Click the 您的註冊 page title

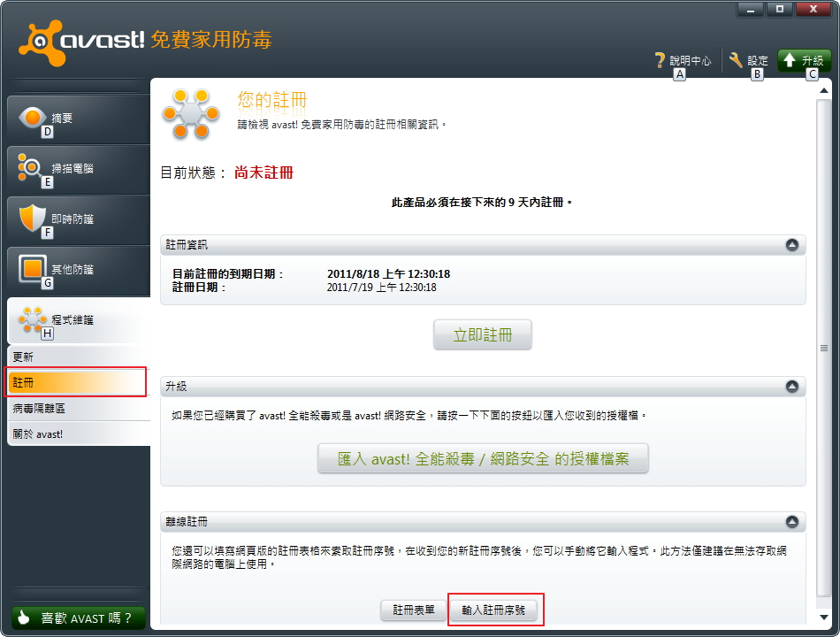[272, 100]
